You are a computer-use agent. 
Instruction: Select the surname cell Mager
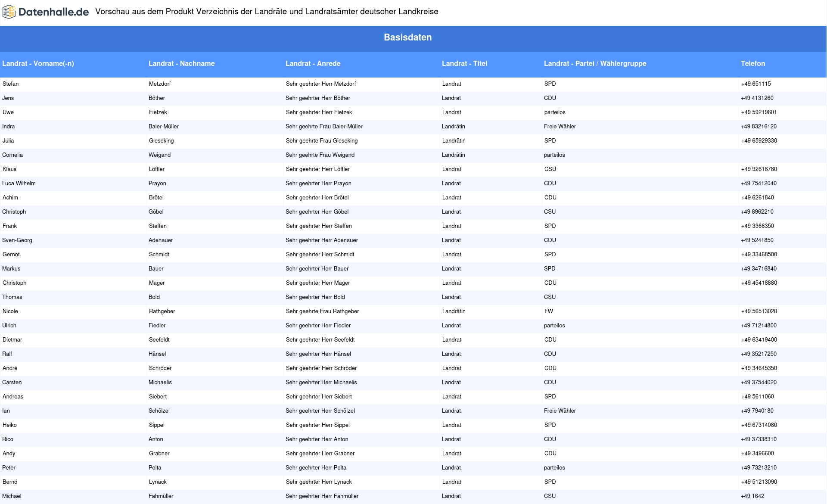[x=157, y=283]
